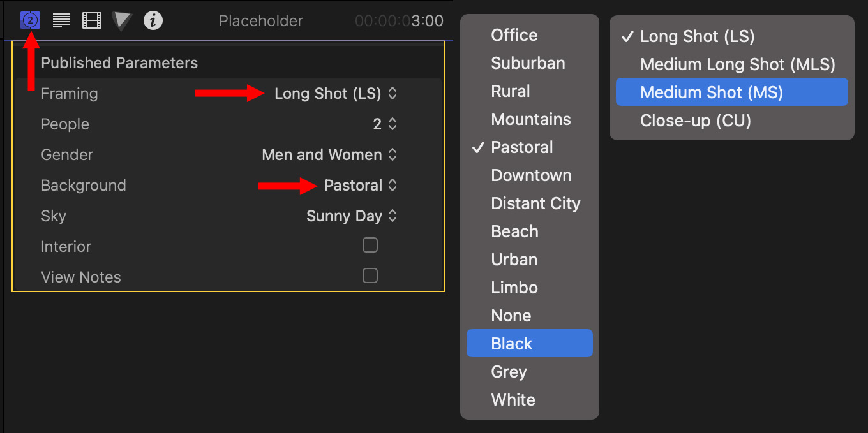Viewport: 868px width, 433px height.
Task: Open the Framing dropdown
Action: tap(335, 94)
